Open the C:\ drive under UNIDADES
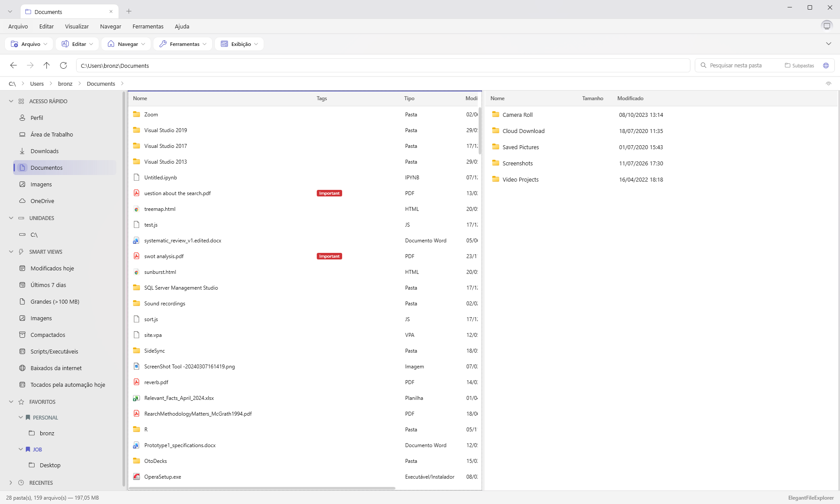Screen dimensions: 840x504 [x=65, y=234]
